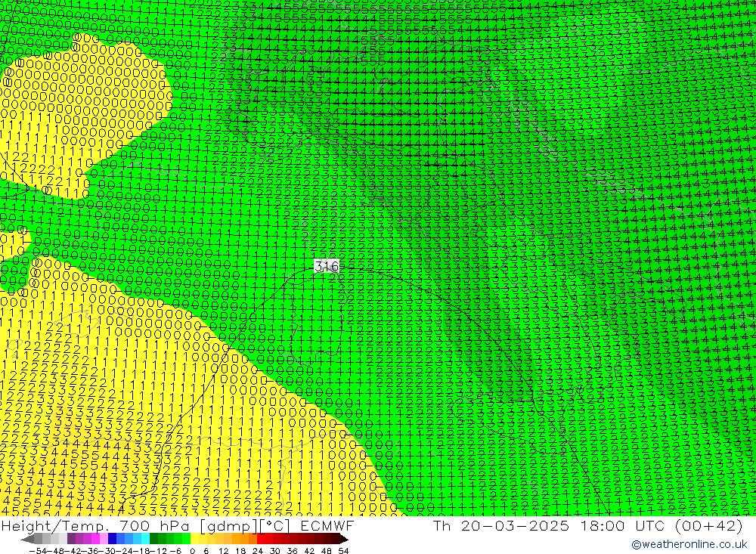Click the 316 height contour label
The height and width of the screenshot is (554, 756).
(327, 266)
